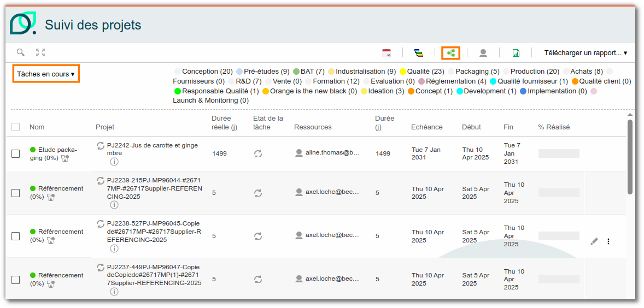Click resource avatar beside aline.thomas

pos(299,153)
